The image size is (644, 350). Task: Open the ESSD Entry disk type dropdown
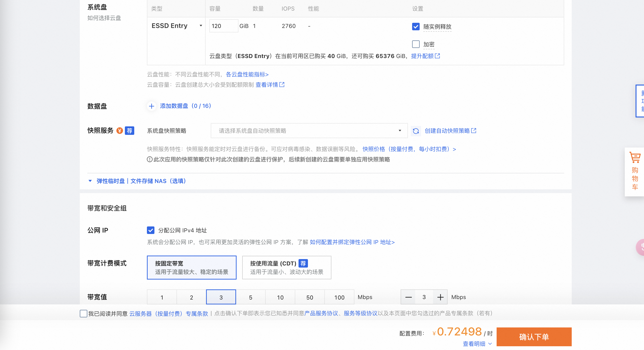176,26
